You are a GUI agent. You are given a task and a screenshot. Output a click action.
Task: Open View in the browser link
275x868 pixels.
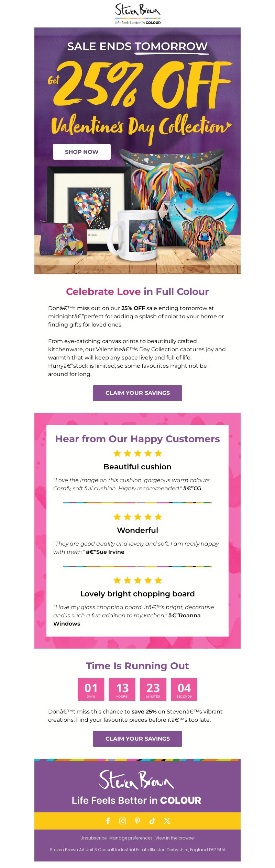[175, 838]
